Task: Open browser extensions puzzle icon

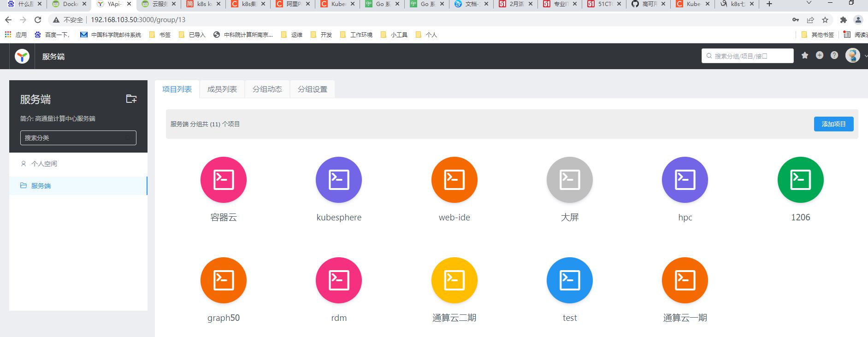Action: (x=844, y=20)
